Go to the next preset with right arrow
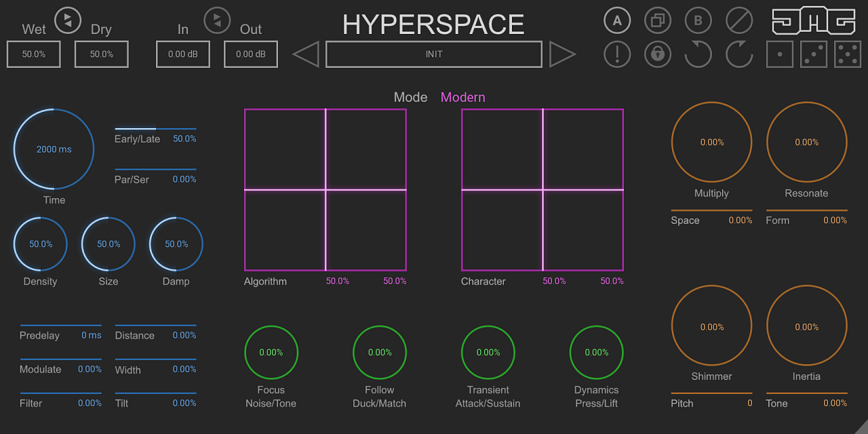 562,54
